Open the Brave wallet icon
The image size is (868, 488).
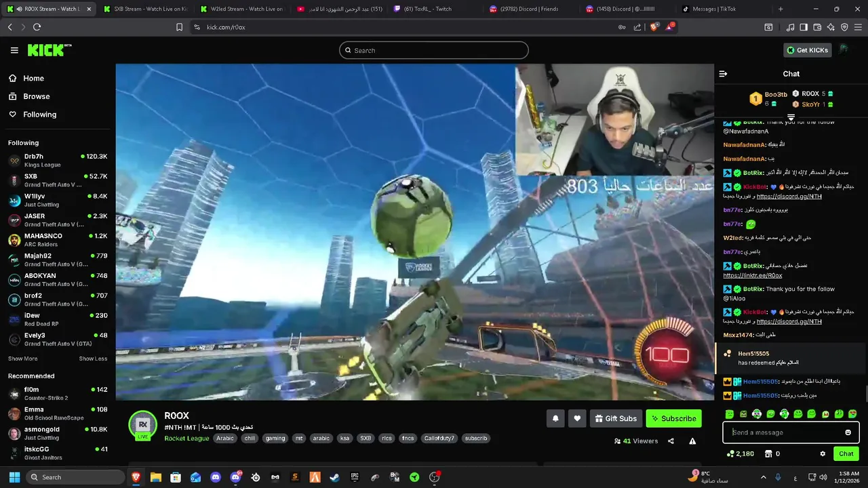(x=817, y=27)
